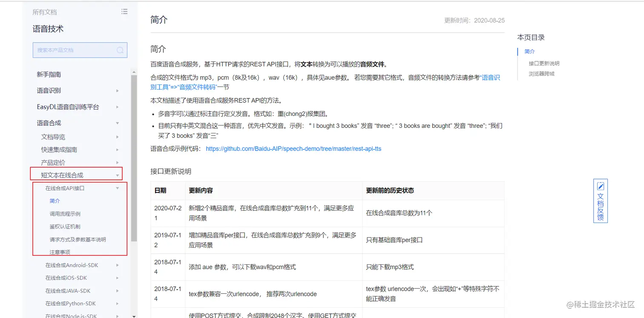Click the magnifier icon in the search box
The image size is (644, 318).
(x=120, y=50)
